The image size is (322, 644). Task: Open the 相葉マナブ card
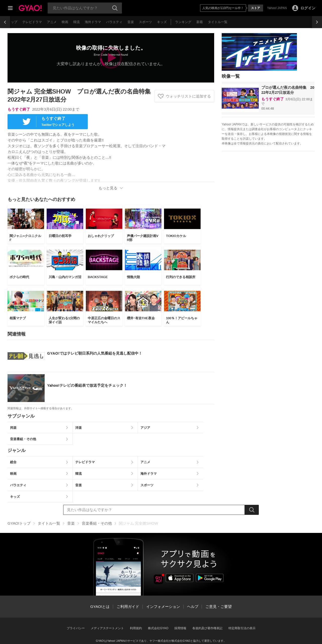(26, 307)
